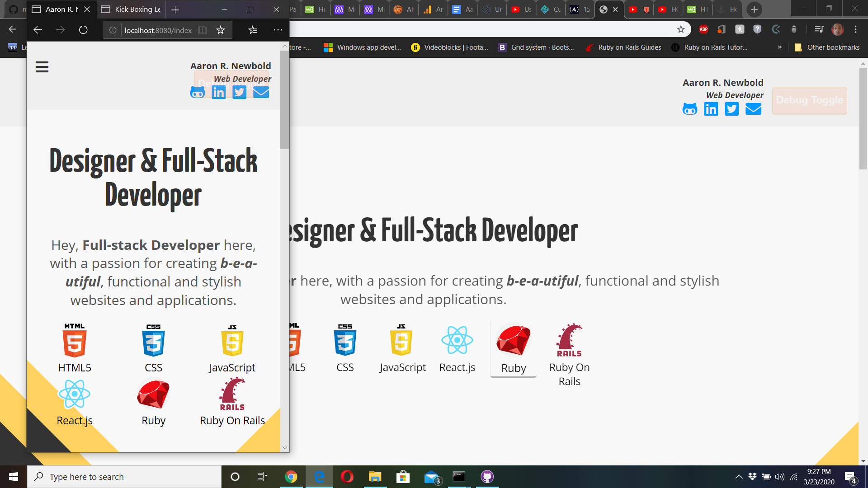
Task: Toggle the hamburger navigation menu
Action: [x=42, y=67]
